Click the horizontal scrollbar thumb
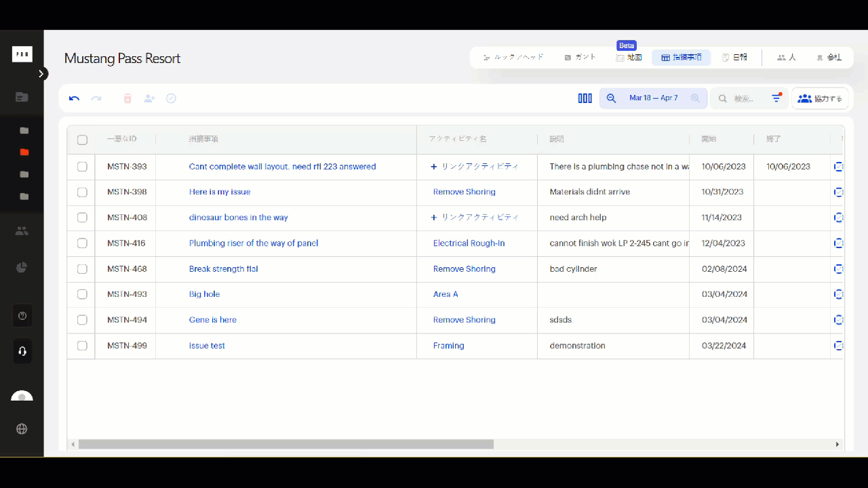Screen dimensions: 868x488 click(286, 445)
